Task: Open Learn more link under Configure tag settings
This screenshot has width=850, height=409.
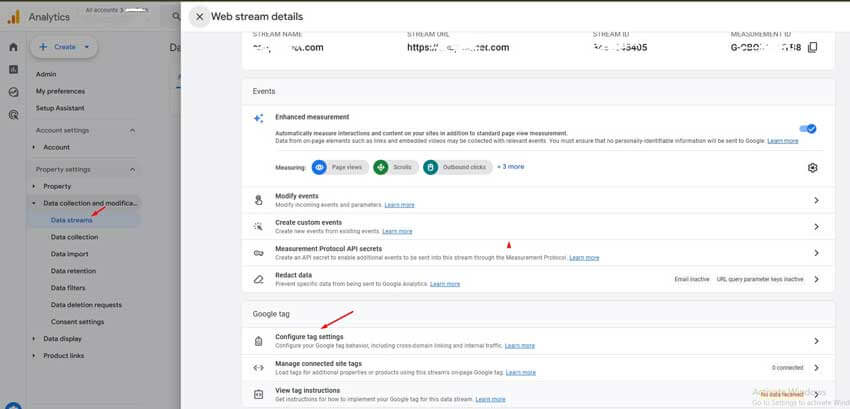Action: coord(520,346)
